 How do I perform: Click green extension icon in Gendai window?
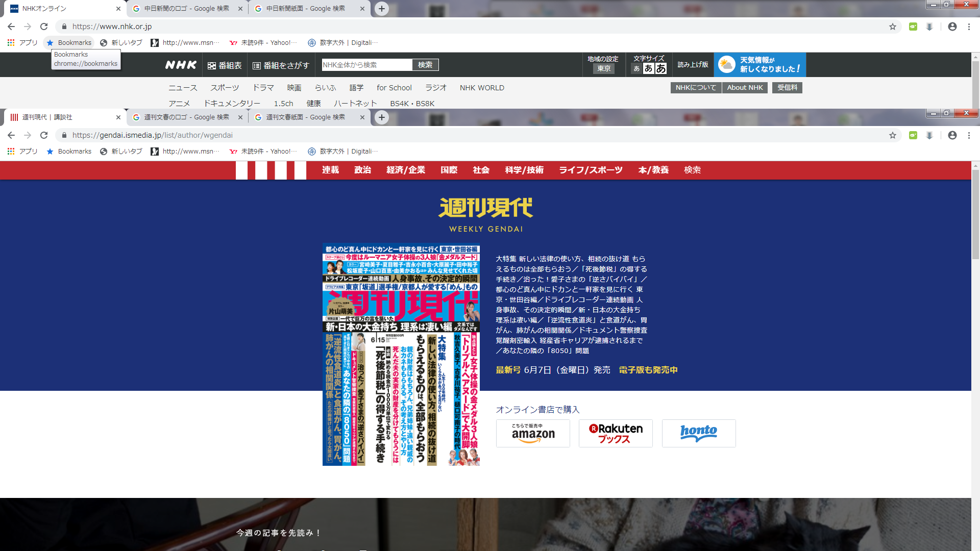[913, 135]
